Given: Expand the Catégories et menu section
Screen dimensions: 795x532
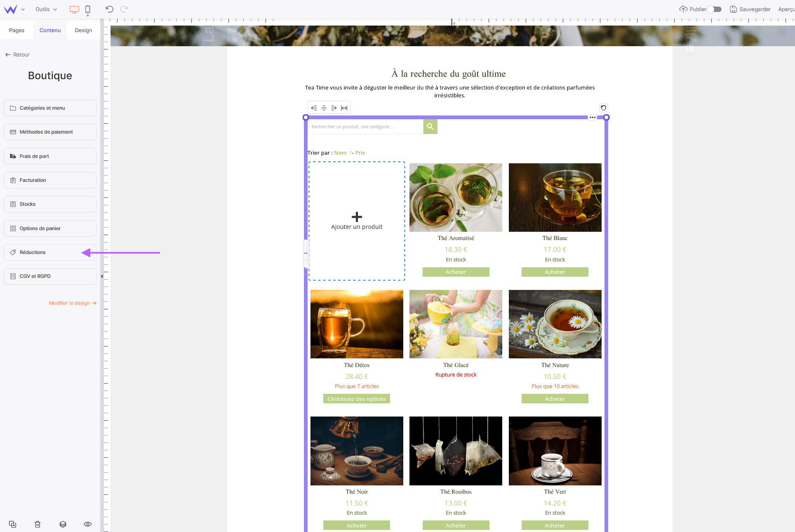Looking at the screenshot, I should [x=50, y=108].
